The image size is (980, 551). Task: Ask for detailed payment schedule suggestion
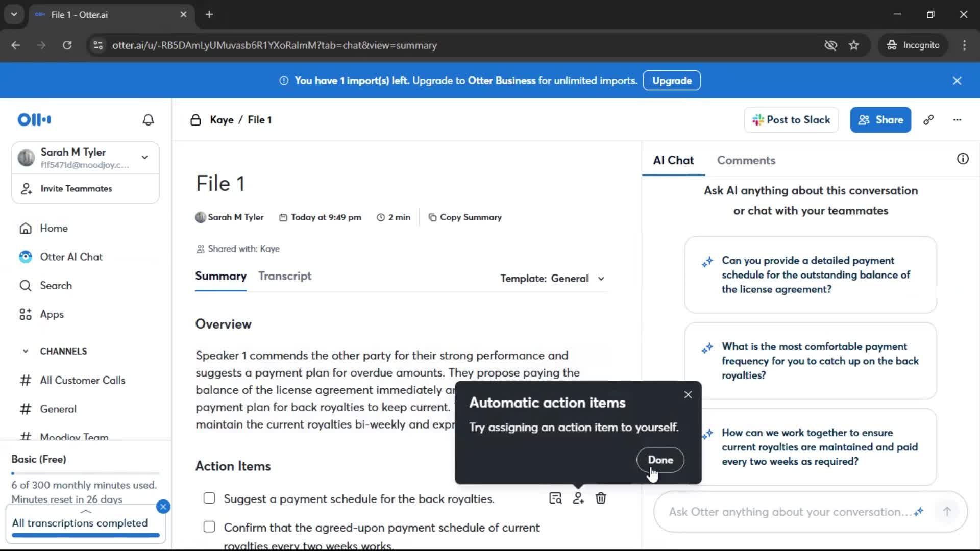click(811, 274)
